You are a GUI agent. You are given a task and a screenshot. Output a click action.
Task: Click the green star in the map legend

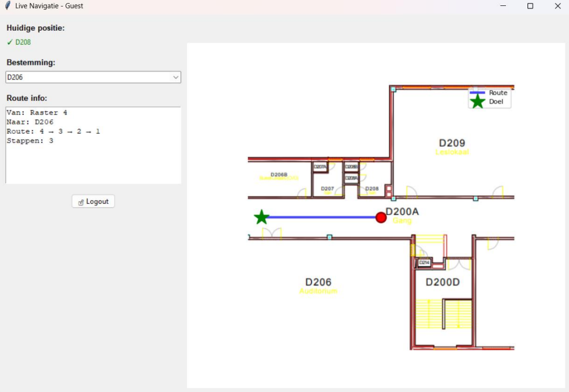coord(477,101)
